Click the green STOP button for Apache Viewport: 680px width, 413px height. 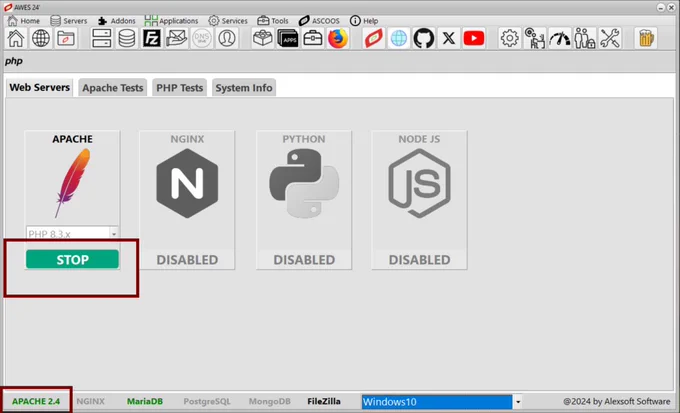72,259
